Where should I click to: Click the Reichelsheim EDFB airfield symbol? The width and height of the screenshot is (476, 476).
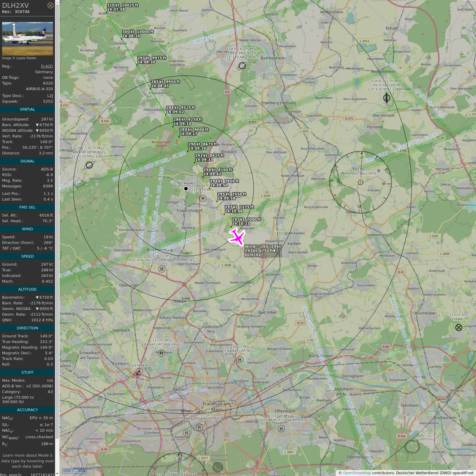386,98
